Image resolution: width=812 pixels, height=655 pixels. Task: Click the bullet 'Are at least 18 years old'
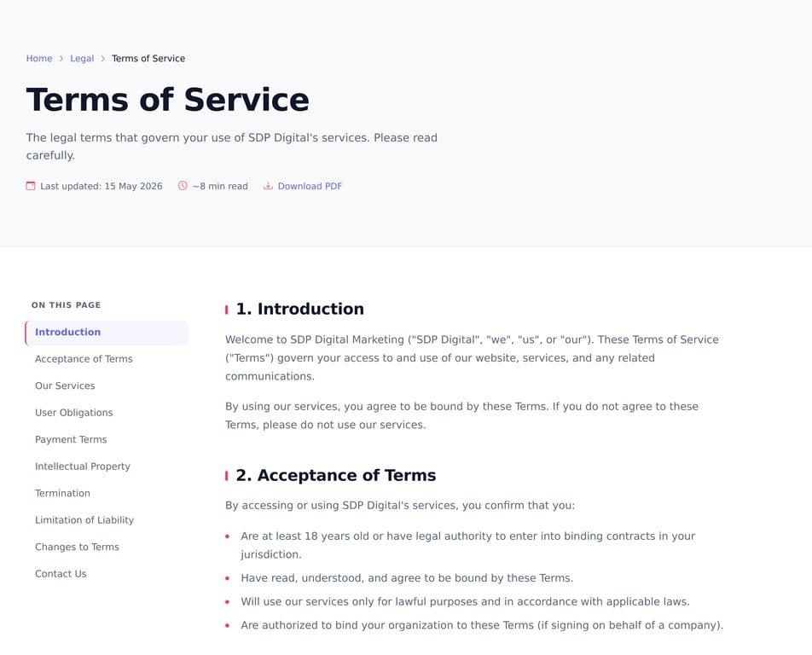click(467, 545)
